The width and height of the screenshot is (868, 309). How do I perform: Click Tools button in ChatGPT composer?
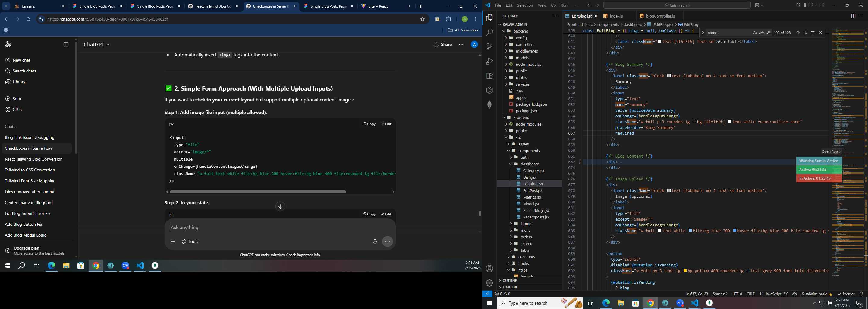point(190,241)
